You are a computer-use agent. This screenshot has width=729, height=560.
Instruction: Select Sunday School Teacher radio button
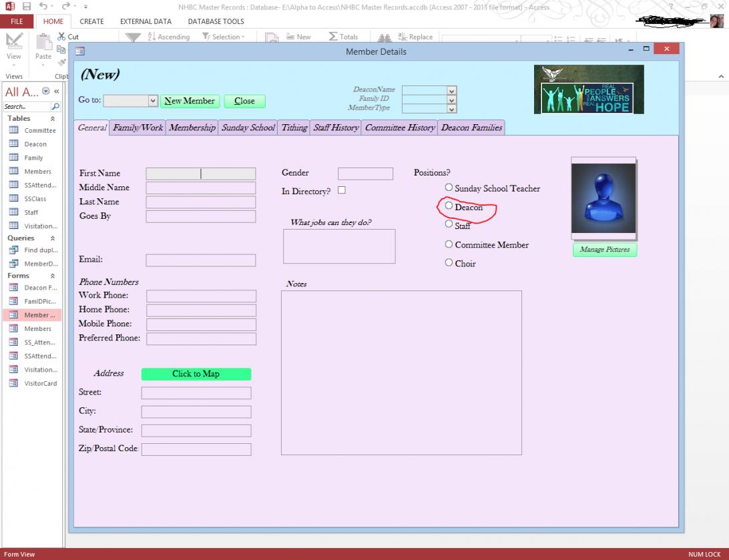[x=449, y=188]
